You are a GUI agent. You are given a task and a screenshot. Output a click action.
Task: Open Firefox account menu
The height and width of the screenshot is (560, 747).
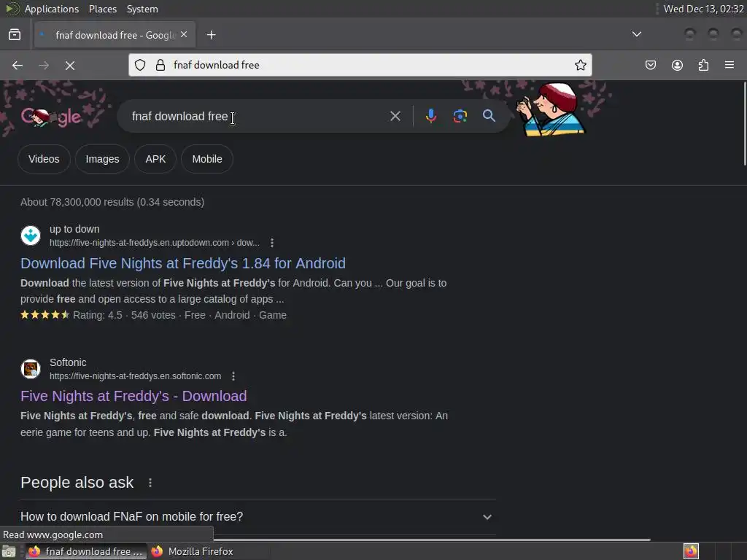(x=677, y=65)
